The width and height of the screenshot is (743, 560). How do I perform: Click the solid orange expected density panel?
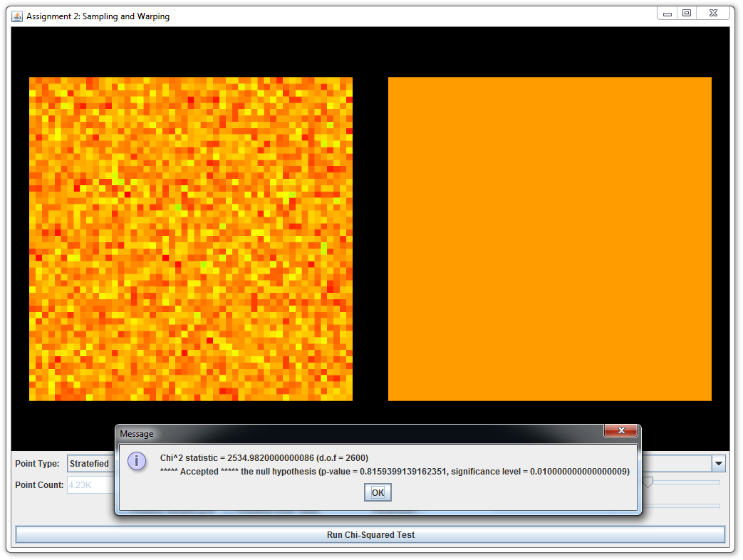pos(549,239)
